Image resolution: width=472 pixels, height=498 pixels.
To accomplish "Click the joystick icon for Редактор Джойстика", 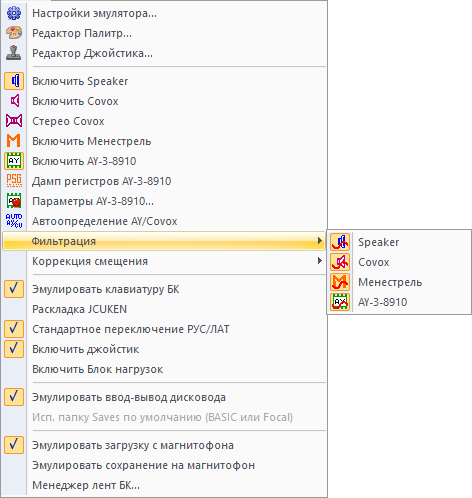I will click(x=14, y=53).
